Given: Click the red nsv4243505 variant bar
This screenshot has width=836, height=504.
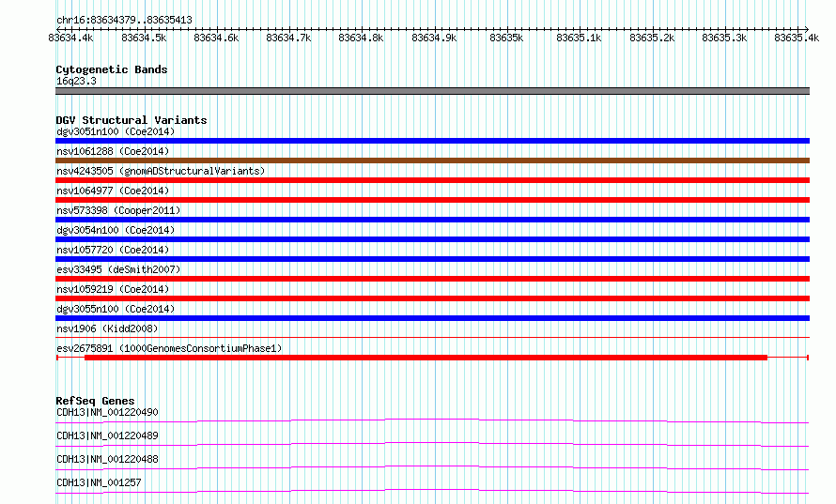Looking at the screenshot, I should click(x=432, y=180).
